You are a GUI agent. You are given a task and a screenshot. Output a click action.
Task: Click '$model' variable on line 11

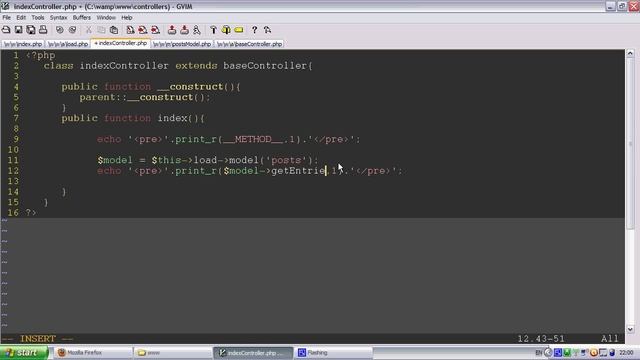(x=115, y=160)
